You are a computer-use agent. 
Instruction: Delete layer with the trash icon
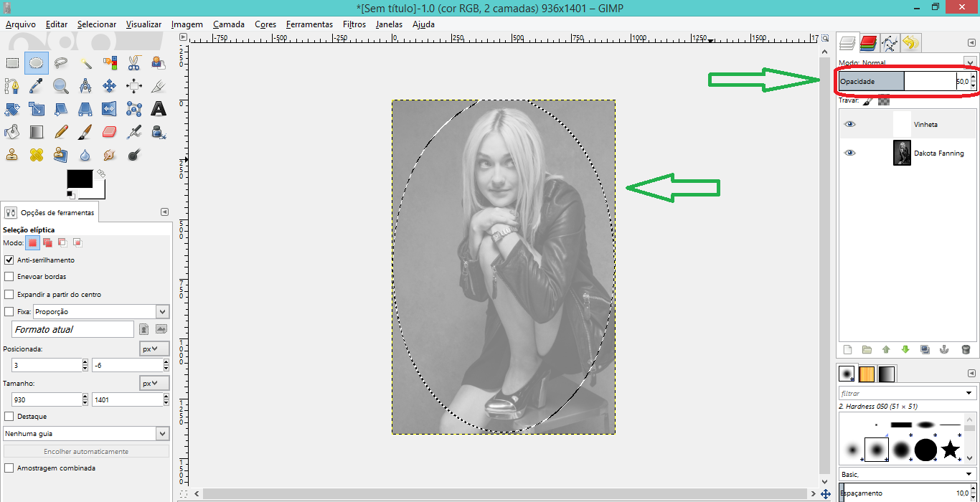pos(966,350)
